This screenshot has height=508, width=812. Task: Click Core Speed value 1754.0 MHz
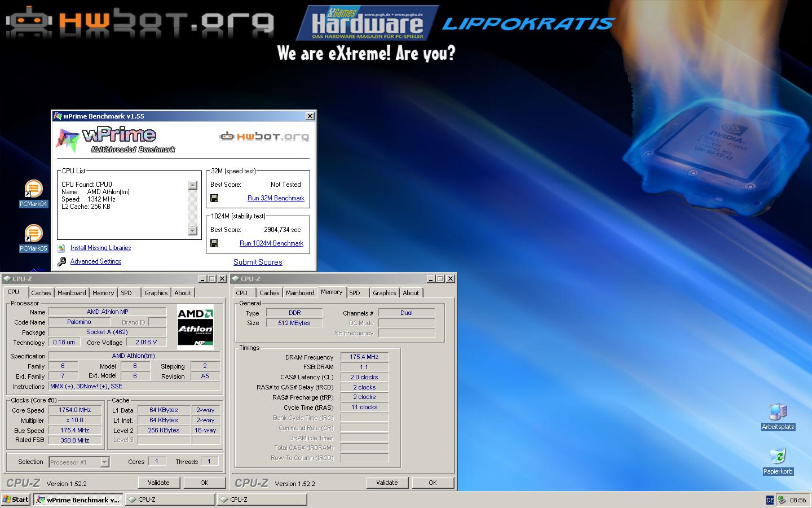(x=76, y=410)
